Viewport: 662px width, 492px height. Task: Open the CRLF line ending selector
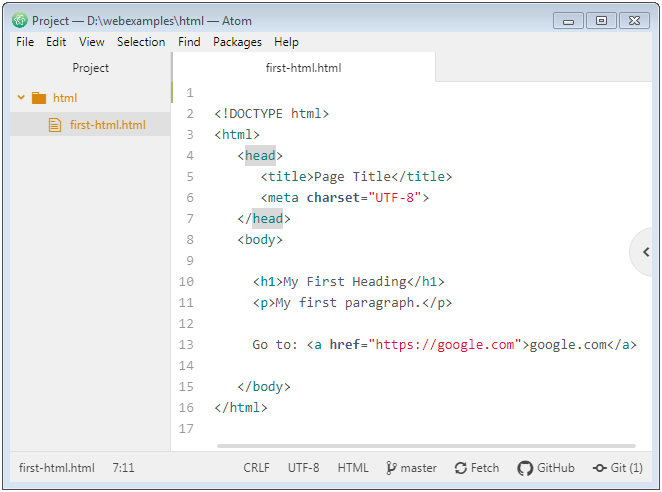(x=256, y=468)
